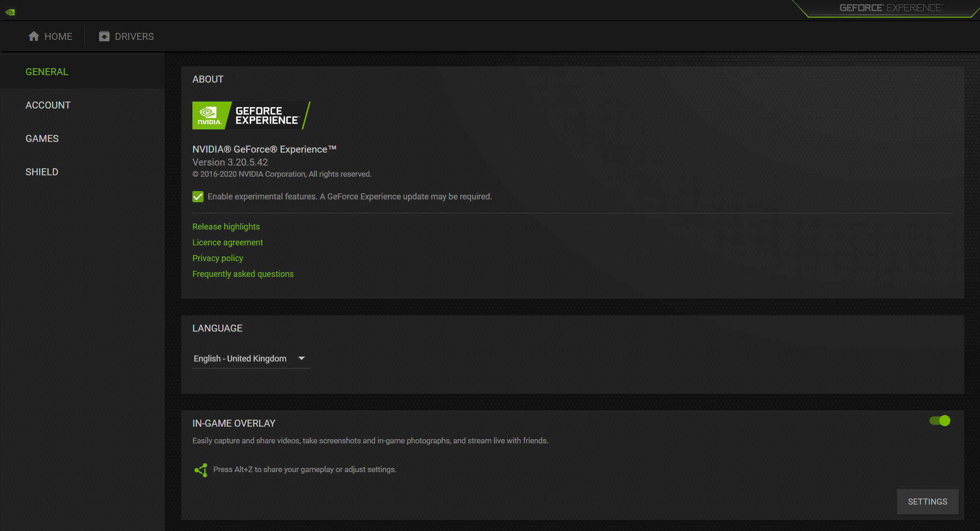The image size is (980, 531).
Task: Click the SETTINGS button for overlay
Action: [928, 502]
